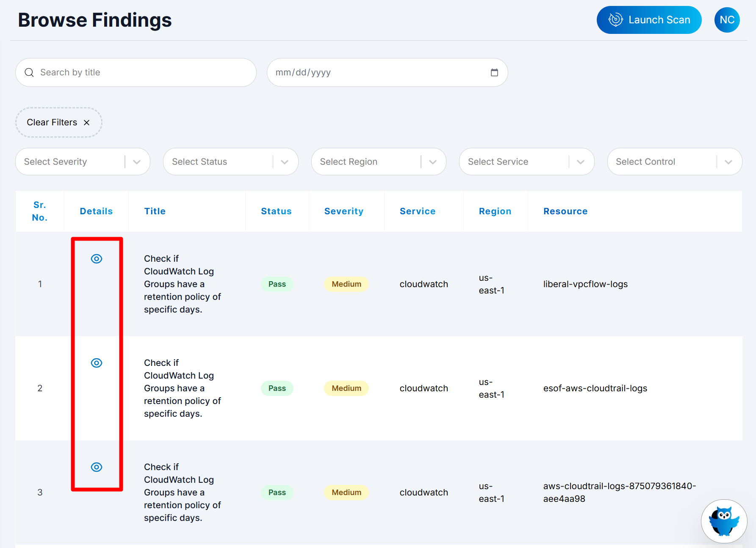
Task: Click the Status column header
Action: [x=276, y=211]
